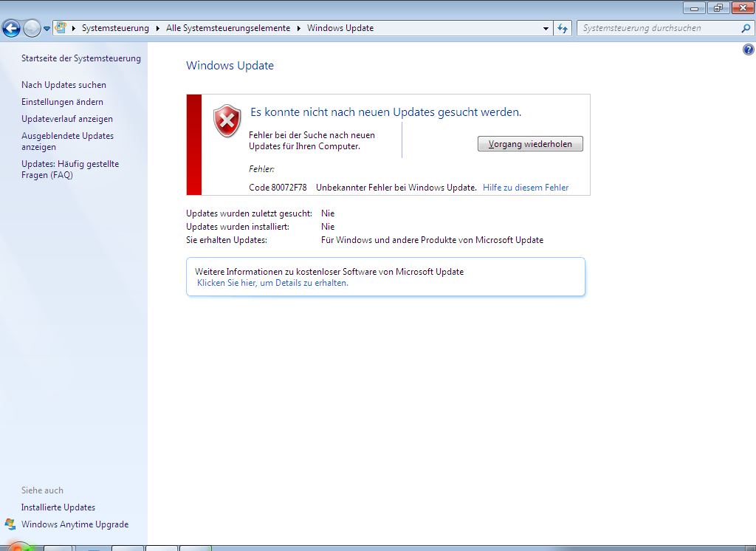Expand the chevron before Systemsteuerung
The height and width of the screenshot is (551, 756).
tap(74, 29)
